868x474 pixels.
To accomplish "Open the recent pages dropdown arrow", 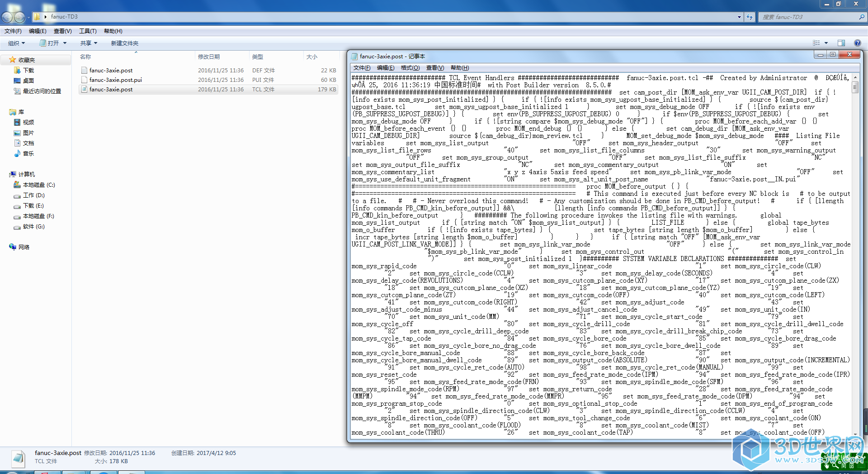I will 28,17.
